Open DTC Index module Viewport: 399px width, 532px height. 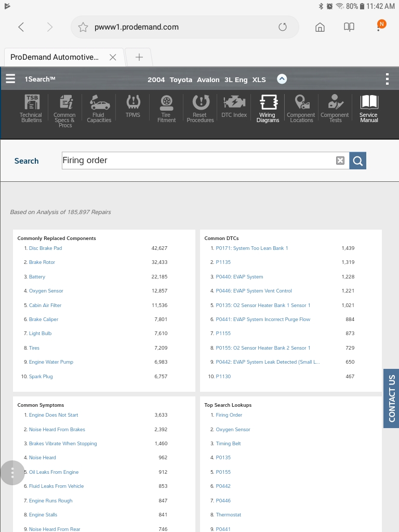(x=234, y=106)
